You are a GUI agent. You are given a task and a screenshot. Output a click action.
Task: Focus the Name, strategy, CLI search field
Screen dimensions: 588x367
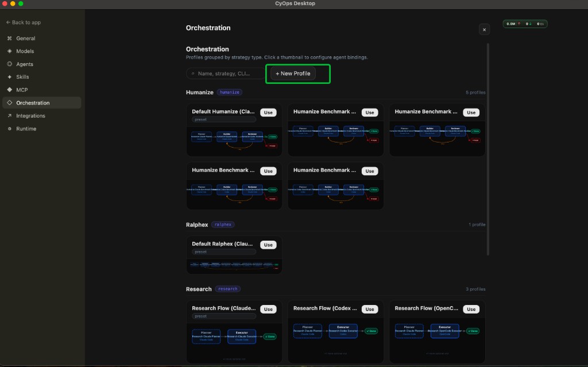[x=226, y=74]
